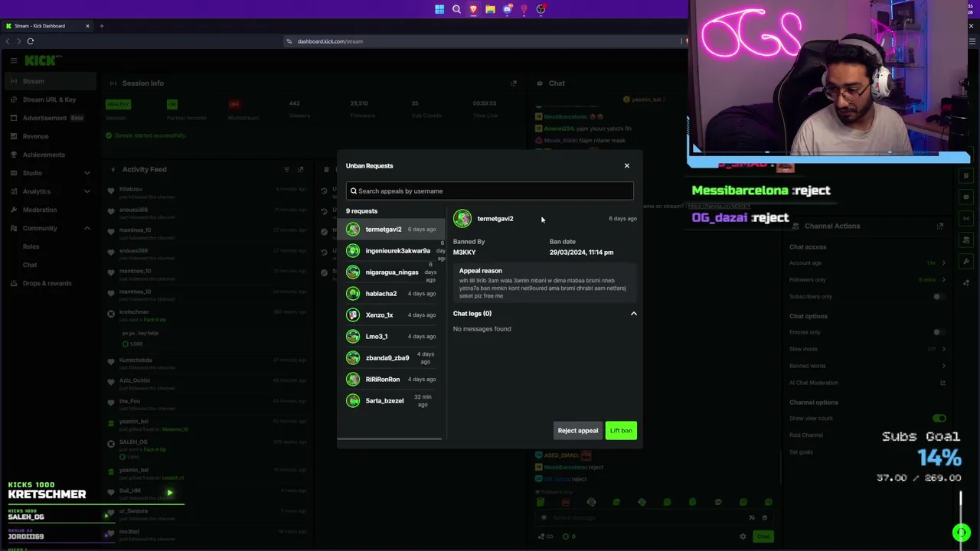980x551 pixels.
Task: Open Banned words setting chevron
Action: click(943, 366)
